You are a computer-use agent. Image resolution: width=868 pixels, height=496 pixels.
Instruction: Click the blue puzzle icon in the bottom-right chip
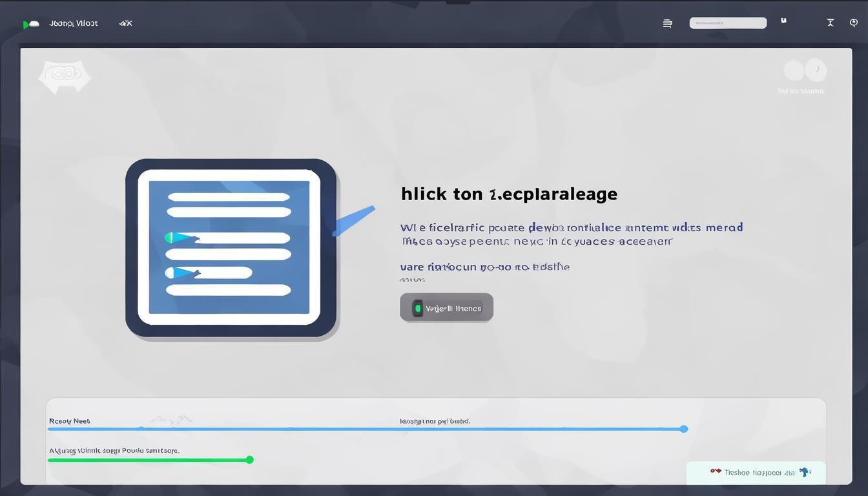tap(805, 472)
